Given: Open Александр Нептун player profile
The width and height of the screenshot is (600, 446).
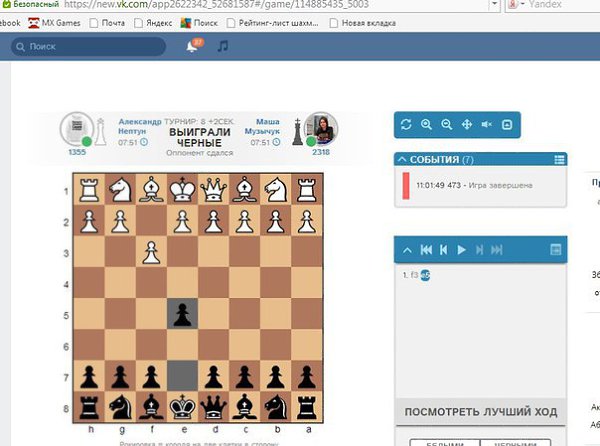Looking at the screenshot, I should 140,126.
